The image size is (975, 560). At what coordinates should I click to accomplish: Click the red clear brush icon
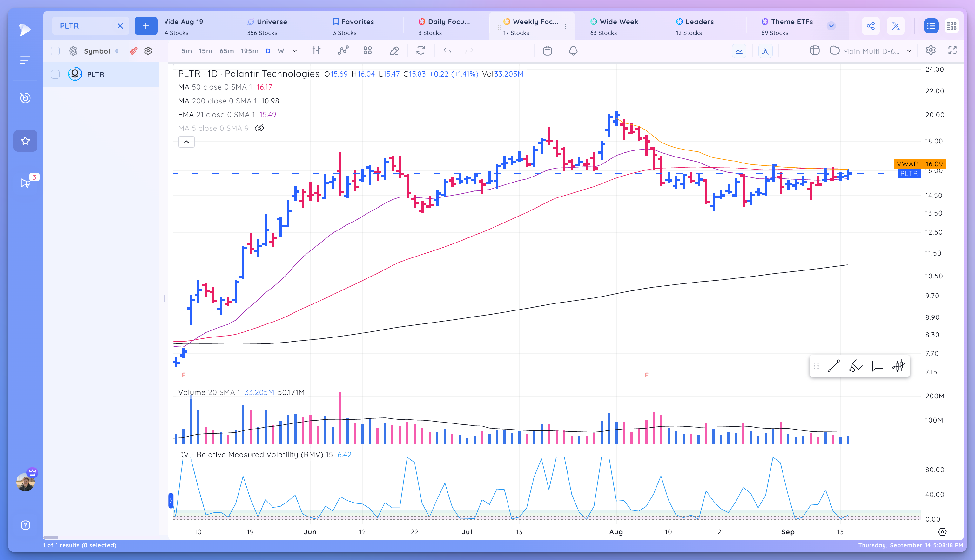(133, 51)
